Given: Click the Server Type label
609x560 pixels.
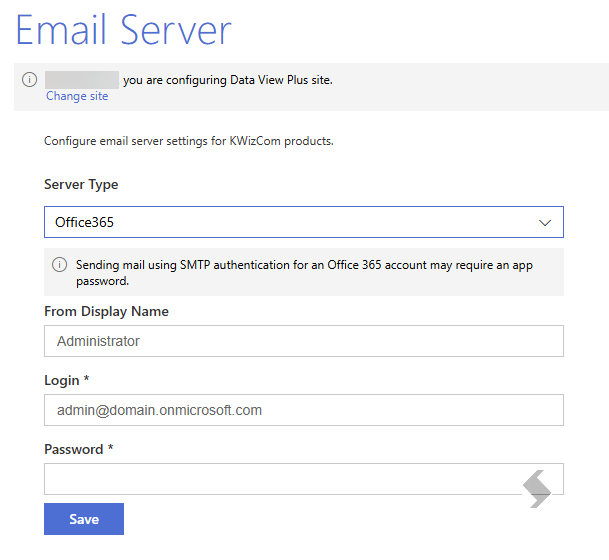Looking at the screenshot, I should click(x=81, y=184).
